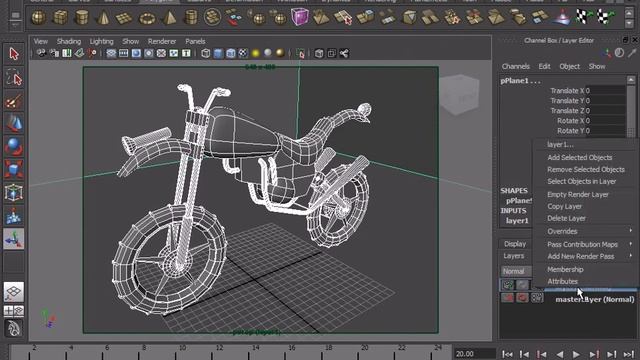Click the sculpt geometry shelf icon
Viewport: 640px width, 360px height.
pyautogui.click(x=562, y=17)
